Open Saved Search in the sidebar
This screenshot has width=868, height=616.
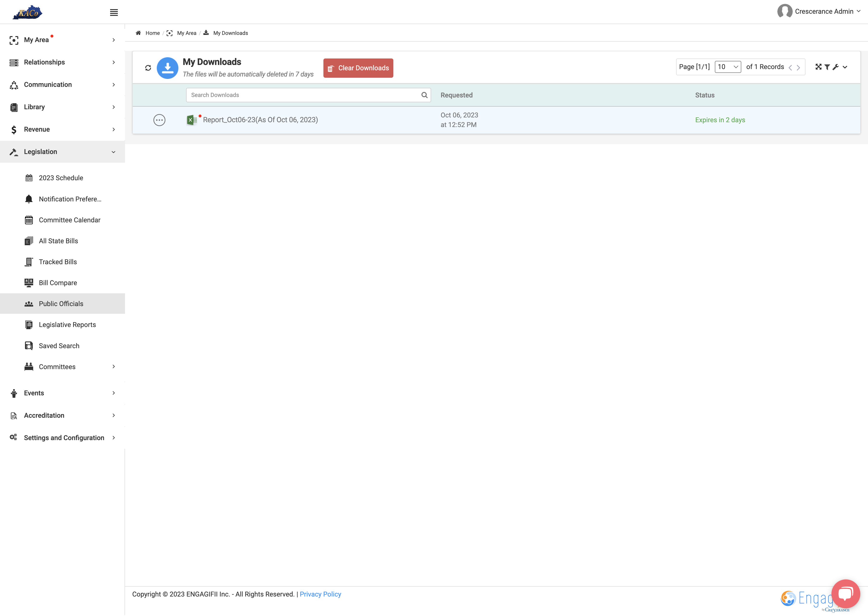click(x=63, y=346)
